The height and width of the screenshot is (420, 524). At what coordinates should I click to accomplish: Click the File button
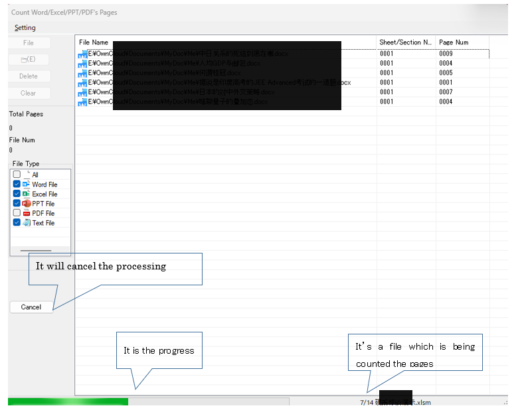tap(29, 42)
